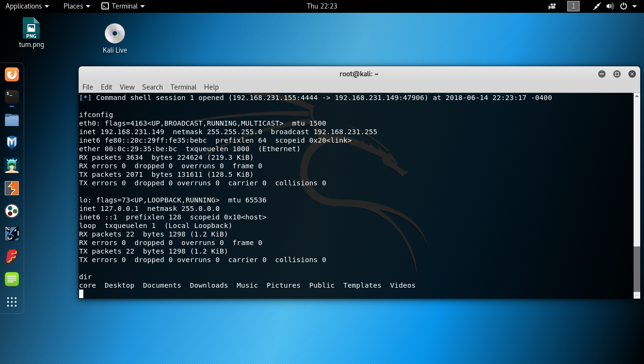Open the green Leafpad notes icon
The image size is (644, 364).
[12, 279]
